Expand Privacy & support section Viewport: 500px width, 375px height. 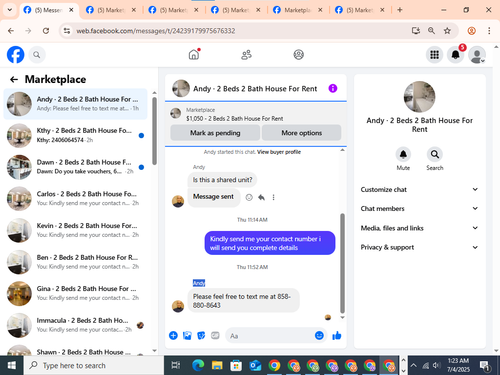coord(419,247)
